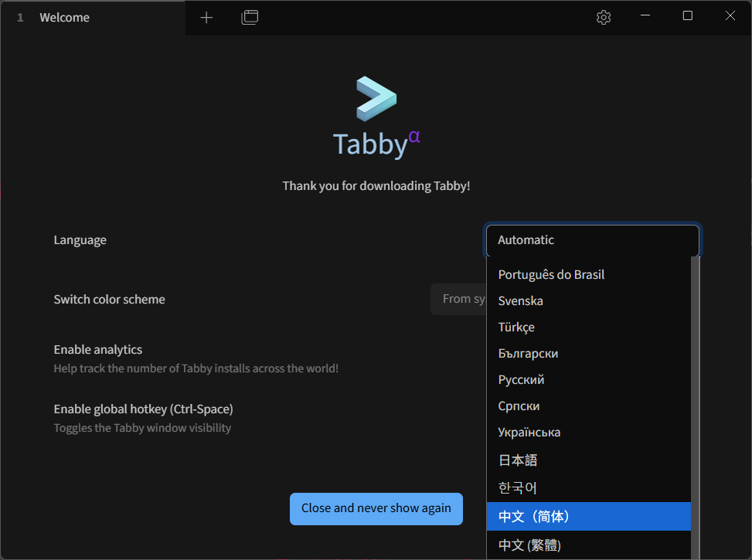
Task: Collapse the Language dropdown showing Automatic
Action: click(593, 240)
